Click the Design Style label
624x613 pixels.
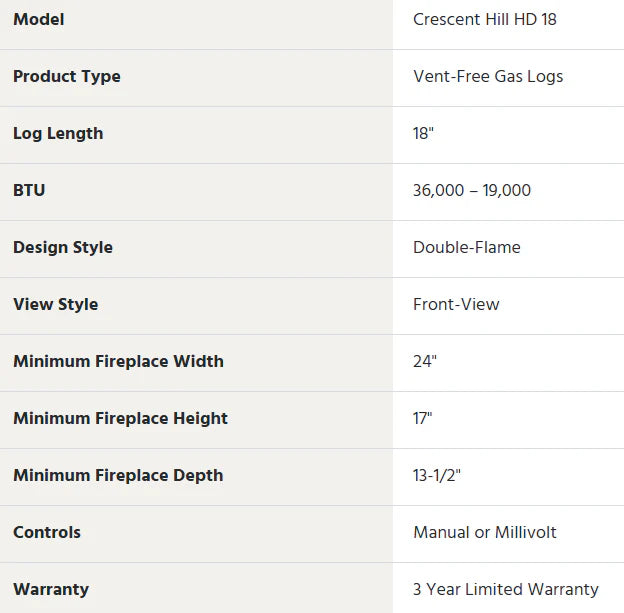63,247
